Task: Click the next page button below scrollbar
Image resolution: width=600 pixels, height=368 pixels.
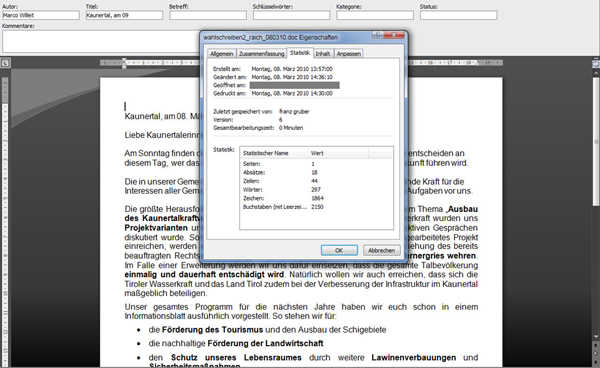Action: pyautogui.click(x=596, y=361)
